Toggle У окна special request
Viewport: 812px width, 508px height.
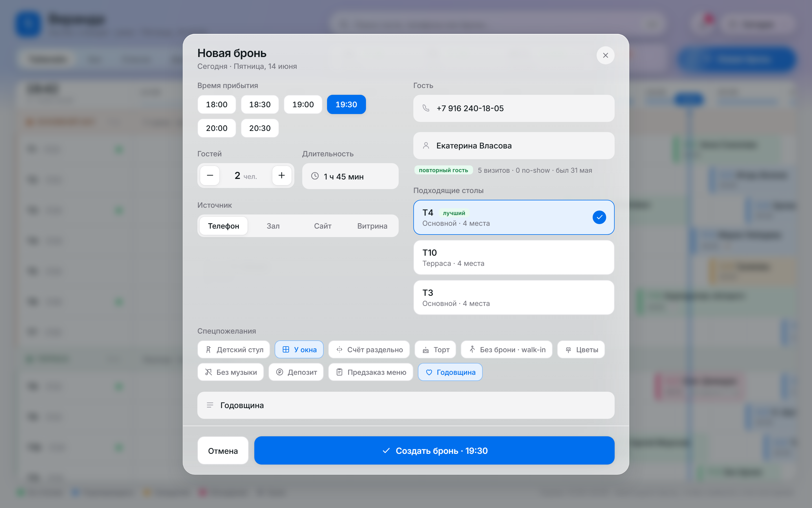(x=299, y=349)
